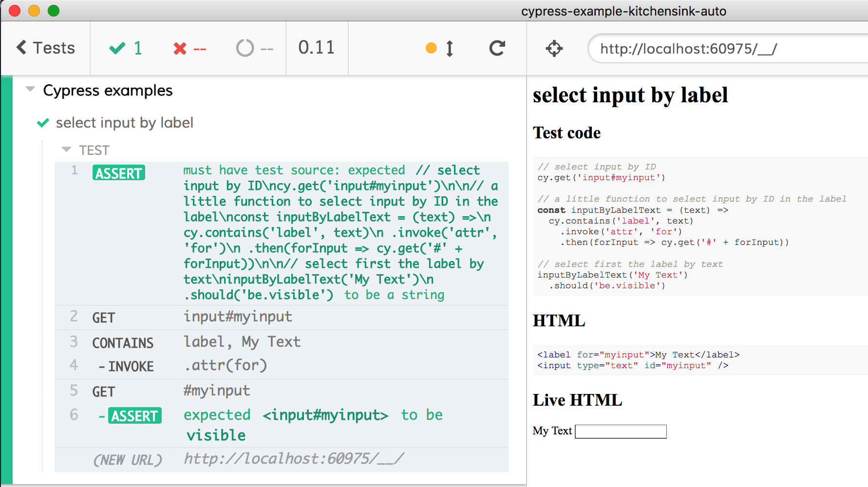Toggle auto-scrolling with the orange dot arrow
This screenshot has height=487, width=868.
439,48
